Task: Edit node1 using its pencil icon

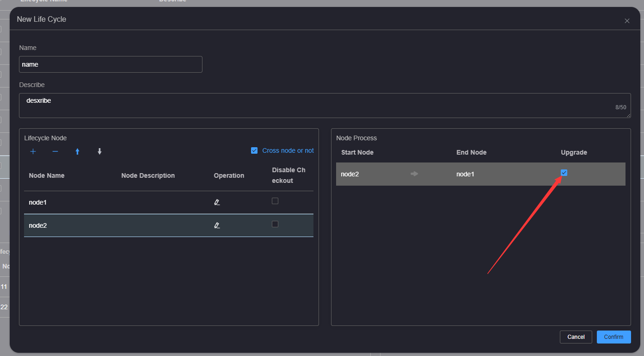Action: (217, 202)
